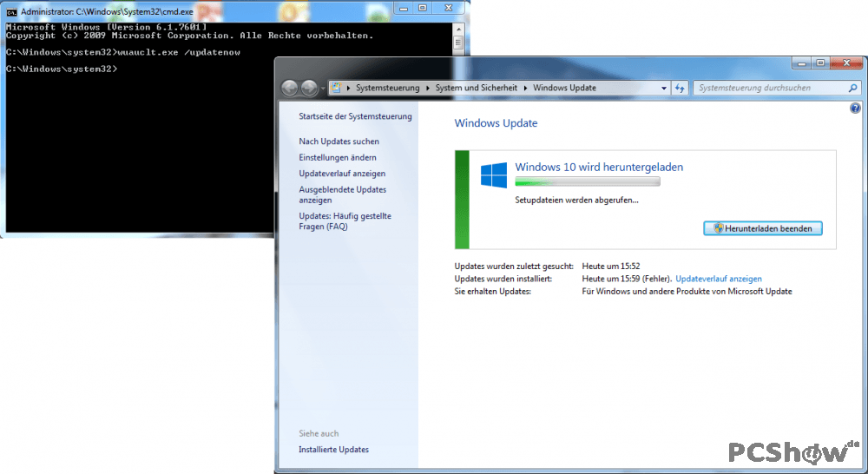The height and width of the screenshot is (474, 868).
Task: Click the cmd window scrollbar up arrow
Action: point(458,30)
